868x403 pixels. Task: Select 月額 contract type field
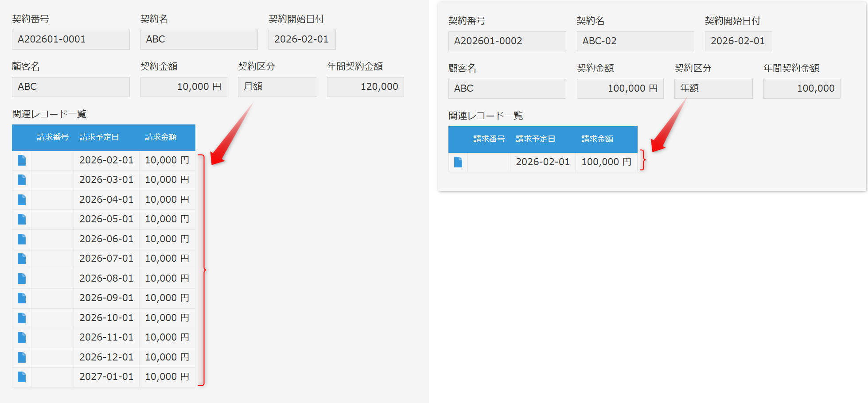[277, 87]
